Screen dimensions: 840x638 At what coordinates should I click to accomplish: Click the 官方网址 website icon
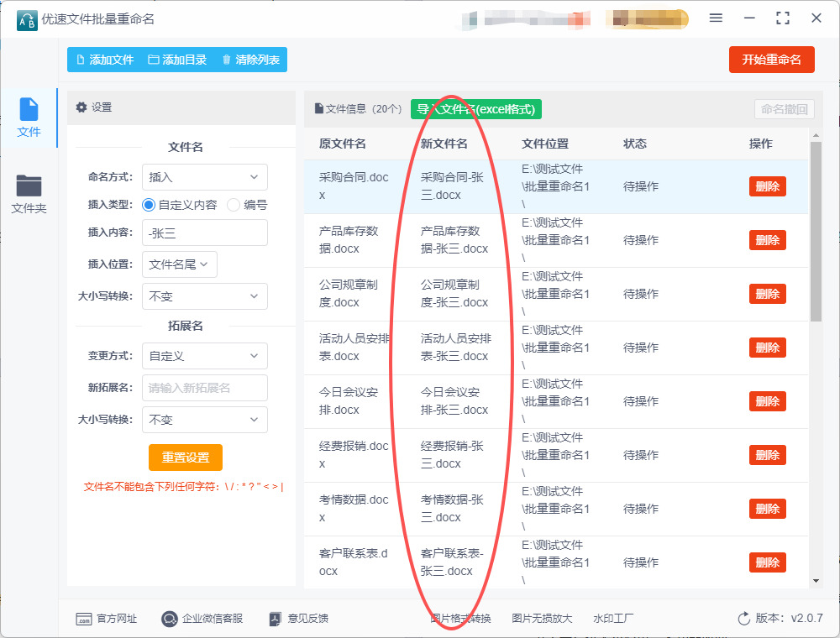click(x=83, y=619)
